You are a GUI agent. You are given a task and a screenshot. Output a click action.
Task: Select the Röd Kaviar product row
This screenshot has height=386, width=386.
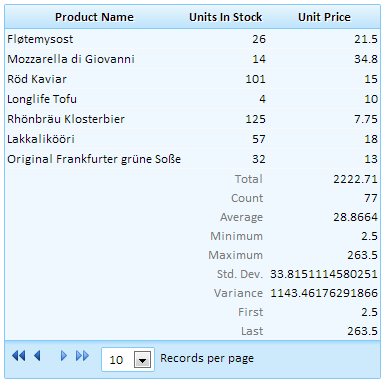pyautogui.click(x=192, y=79)
